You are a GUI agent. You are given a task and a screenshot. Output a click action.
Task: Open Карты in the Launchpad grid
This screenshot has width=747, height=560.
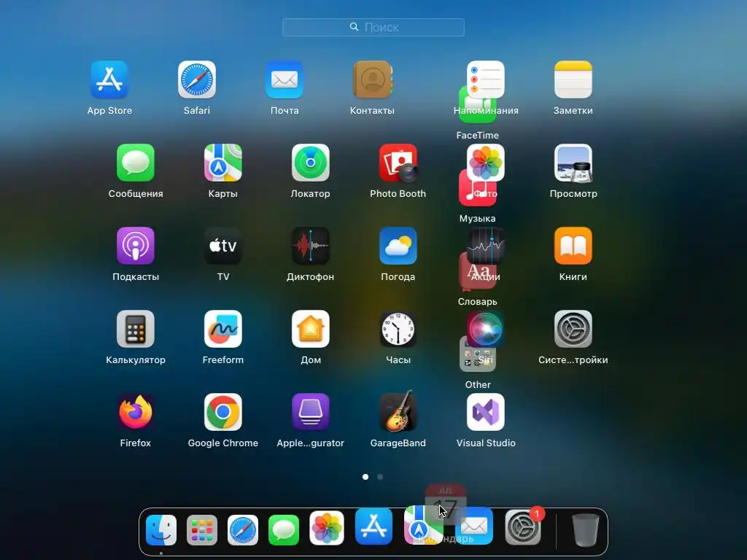[223, 163]
